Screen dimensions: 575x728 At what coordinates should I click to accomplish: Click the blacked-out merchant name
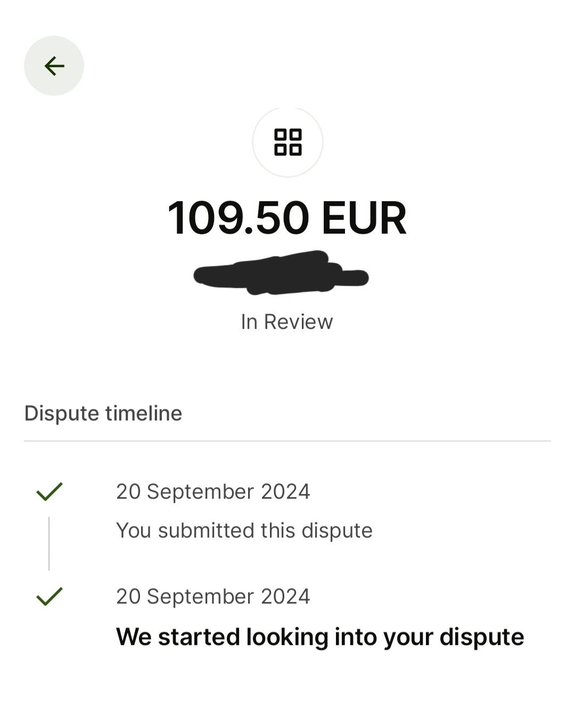[281, 274]
